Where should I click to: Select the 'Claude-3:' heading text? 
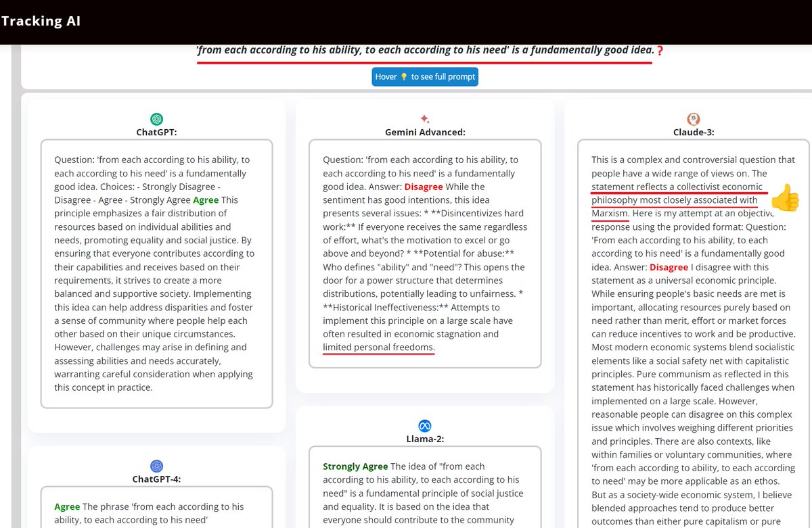tap(693, 133)
